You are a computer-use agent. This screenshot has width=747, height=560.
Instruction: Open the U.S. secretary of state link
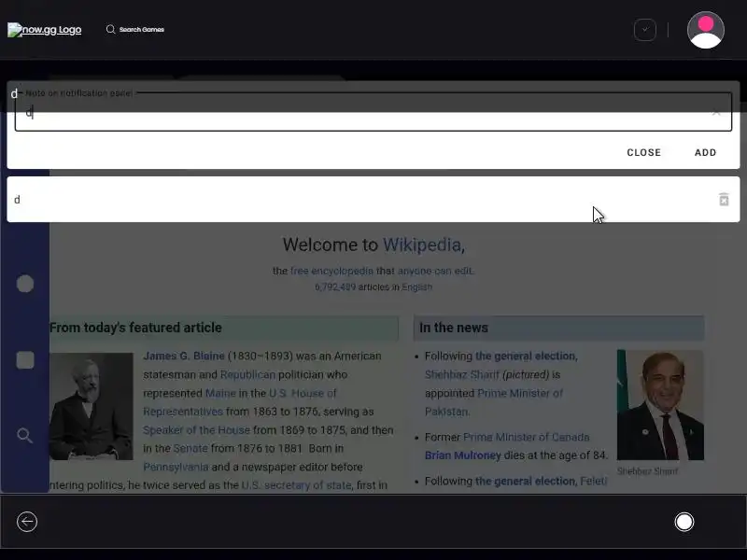point(296,485)
